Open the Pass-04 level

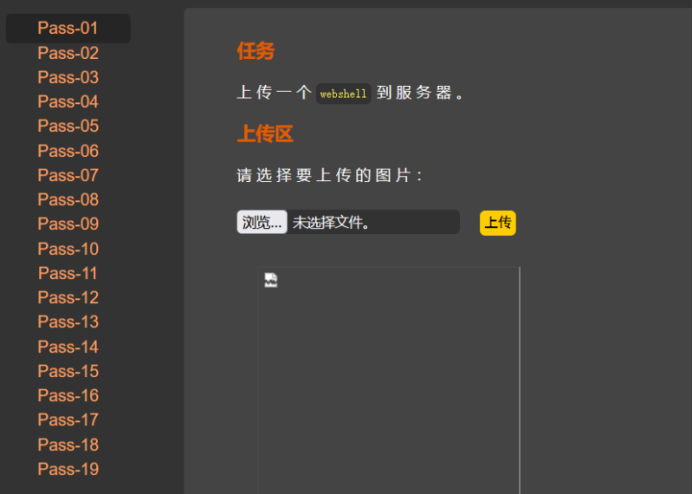coord(68,102)
